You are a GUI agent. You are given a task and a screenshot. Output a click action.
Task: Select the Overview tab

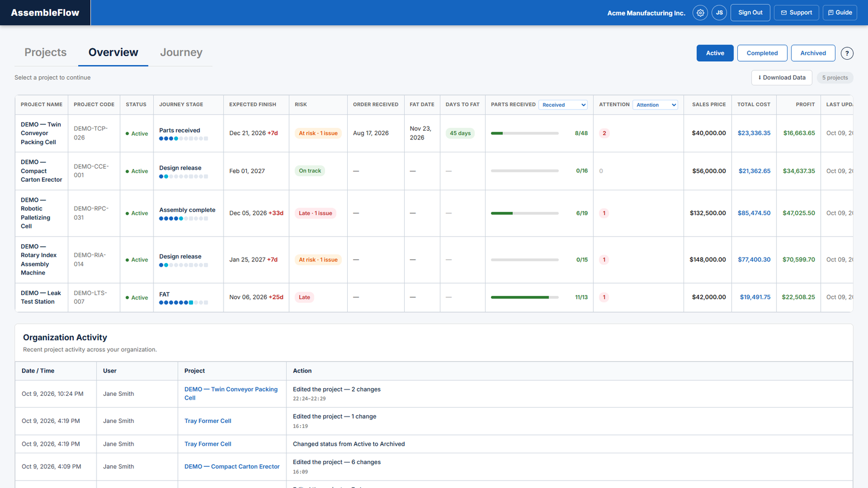pos(113,53)
